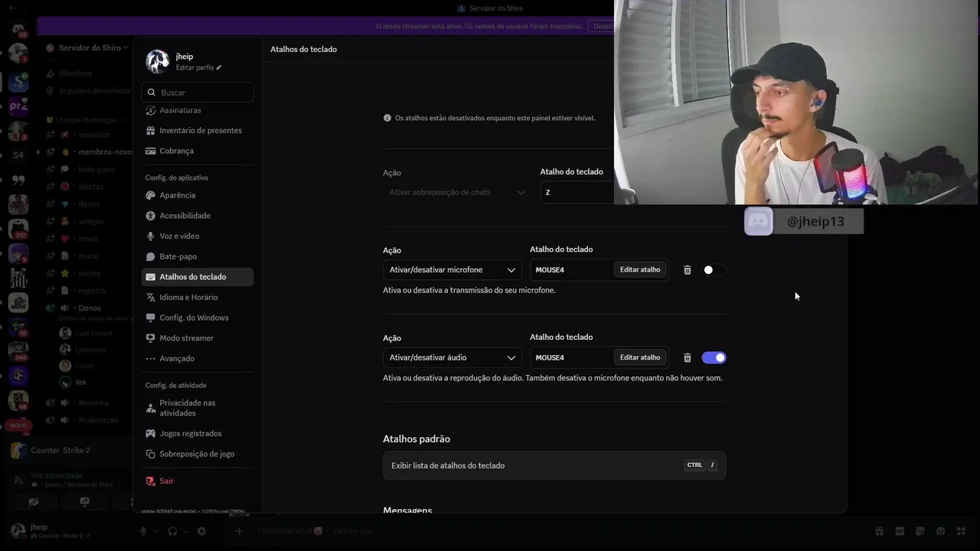Select the quotation-mark server icon in server rail
This screenshot has height=551, width=980.
click(18, 180)
